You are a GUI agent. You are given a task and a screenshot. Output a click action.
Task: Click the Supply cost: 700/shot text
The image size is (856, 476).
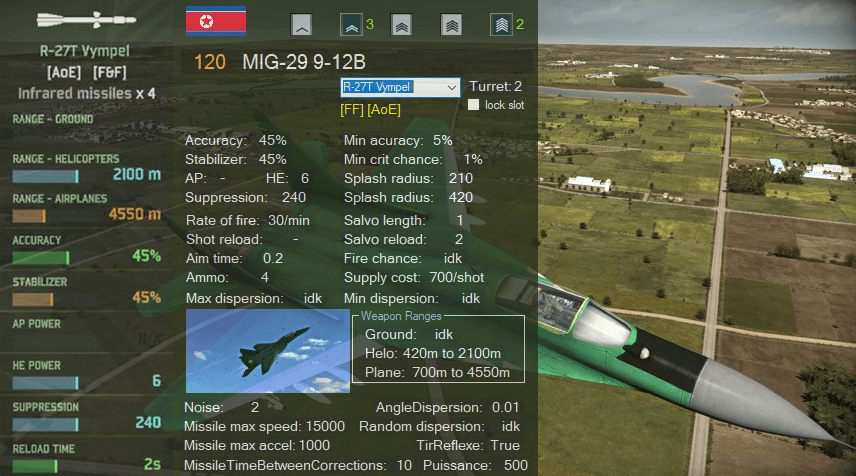click(x=414, y=278)
